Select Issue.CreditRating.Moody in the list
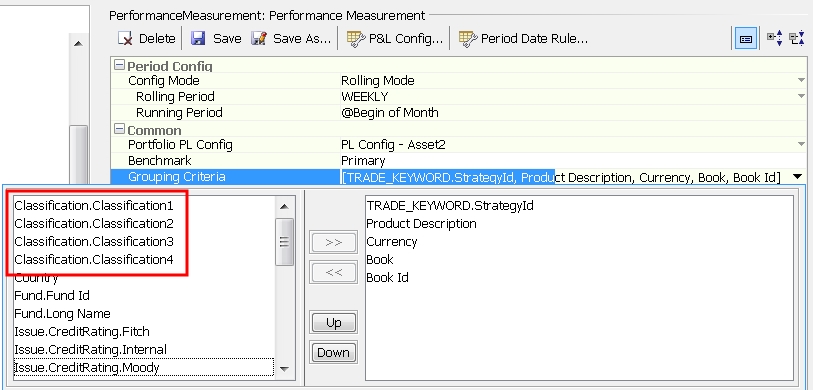 [87, 368]
